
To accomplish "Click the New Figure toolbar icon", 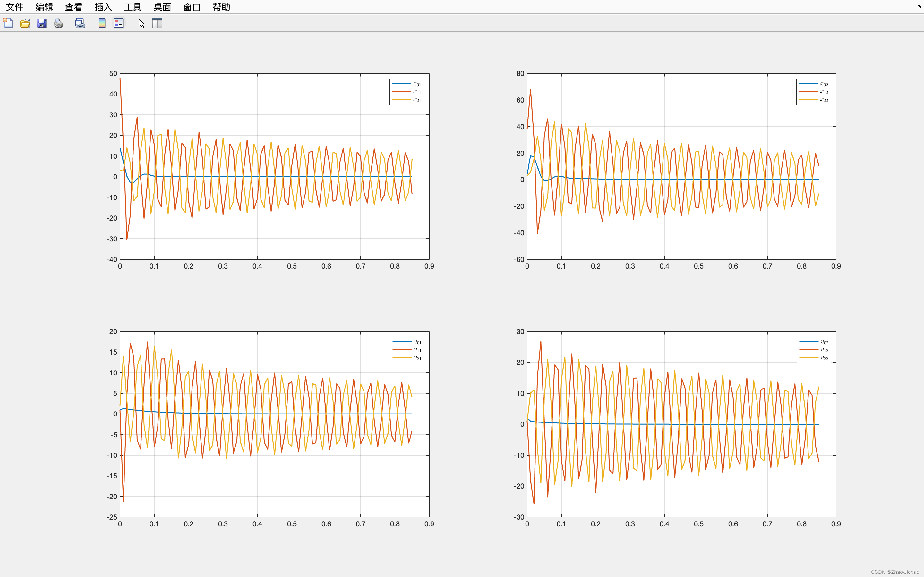I will pos(8,23).
